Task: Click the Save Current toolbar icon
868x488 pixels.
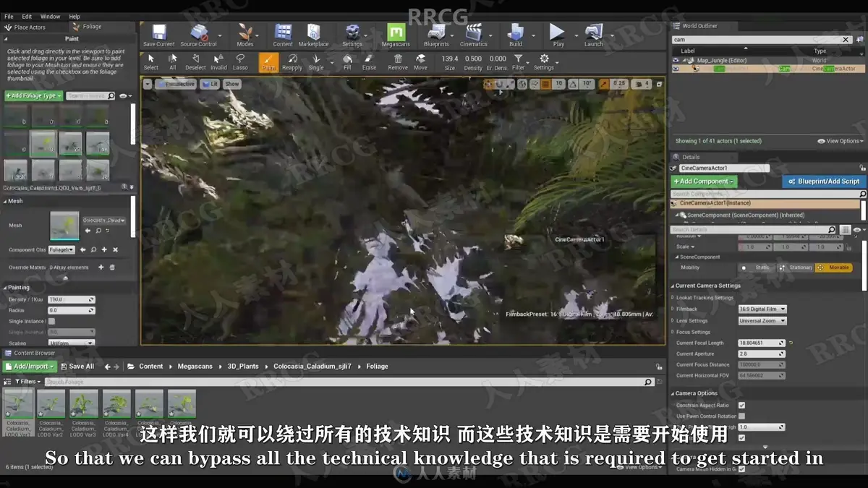Action: pyautogui.click(x=158, y=35)
